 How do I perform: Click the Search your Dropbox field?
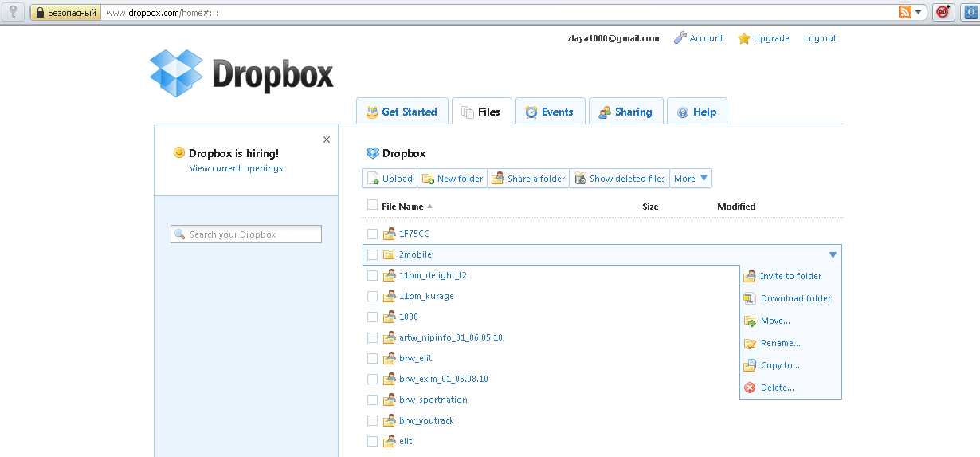point(246,234)
